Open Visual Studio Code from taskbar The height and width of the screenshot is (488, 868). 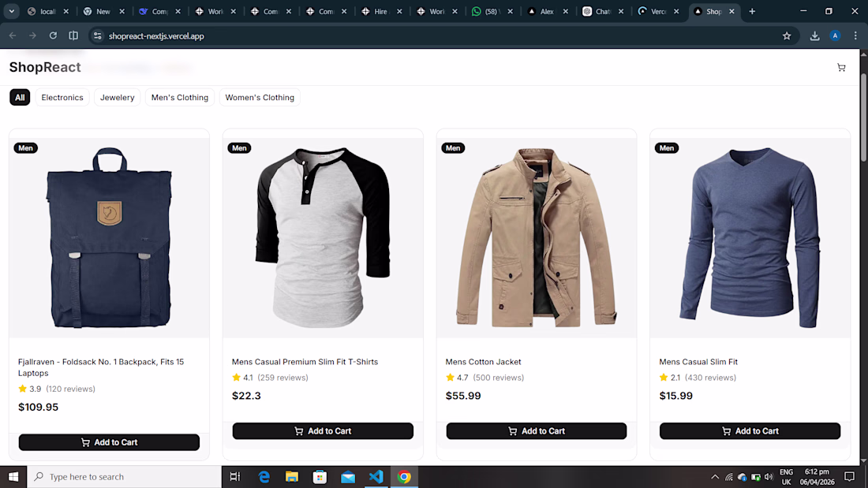tap(376, 476)
